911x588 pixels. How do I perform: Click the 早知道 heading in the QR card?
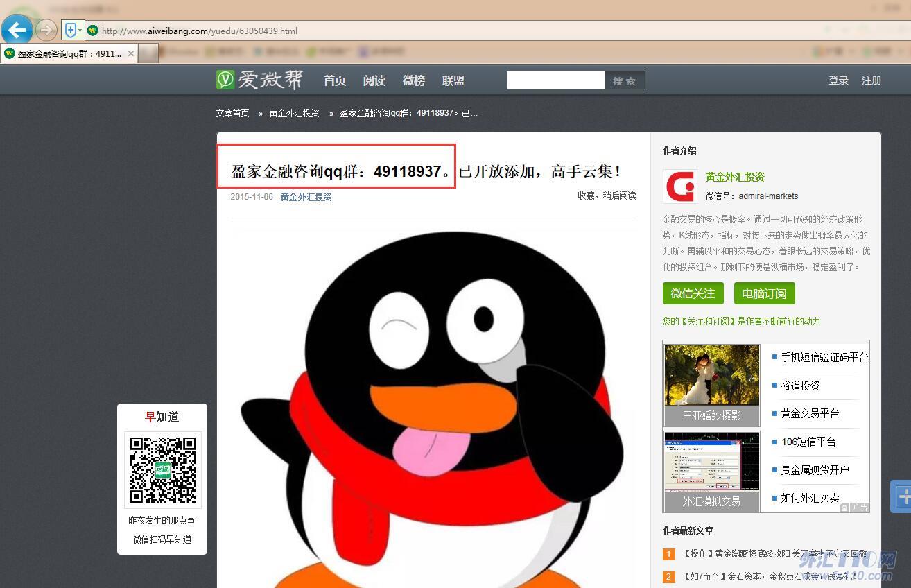click(x=162, y=417)
